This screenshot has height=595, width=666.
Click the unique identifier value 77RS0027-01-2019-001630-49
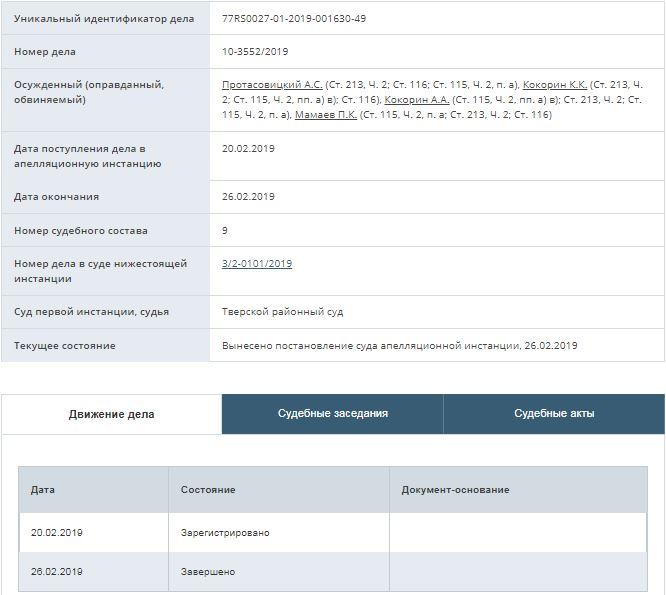click(294, 19)
